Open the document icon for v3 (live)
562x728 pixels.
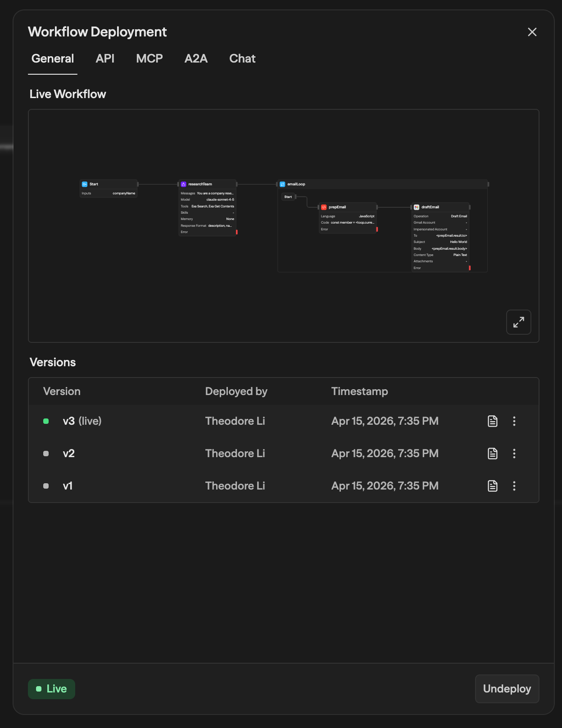(x=493, y=421)
